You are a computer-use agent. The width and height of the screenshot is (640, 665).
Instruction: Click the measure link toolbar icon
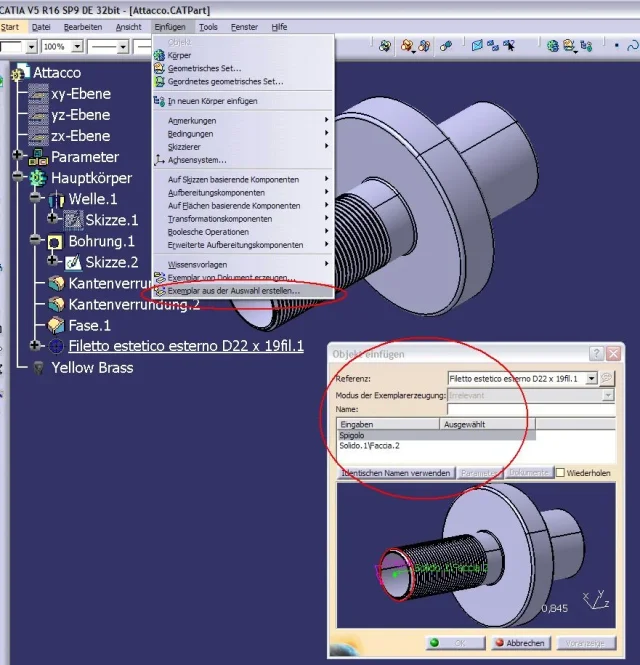pos(446,45)
